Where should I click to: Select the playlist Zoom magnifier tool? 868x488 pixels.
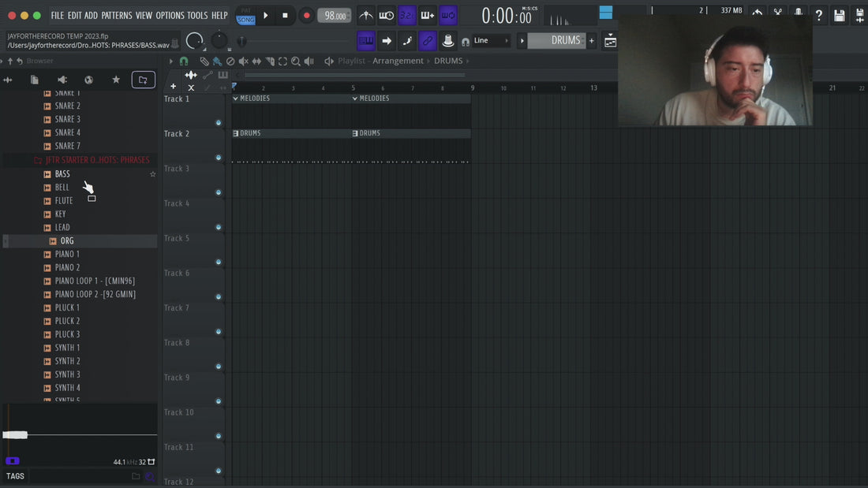click(296, 61)
